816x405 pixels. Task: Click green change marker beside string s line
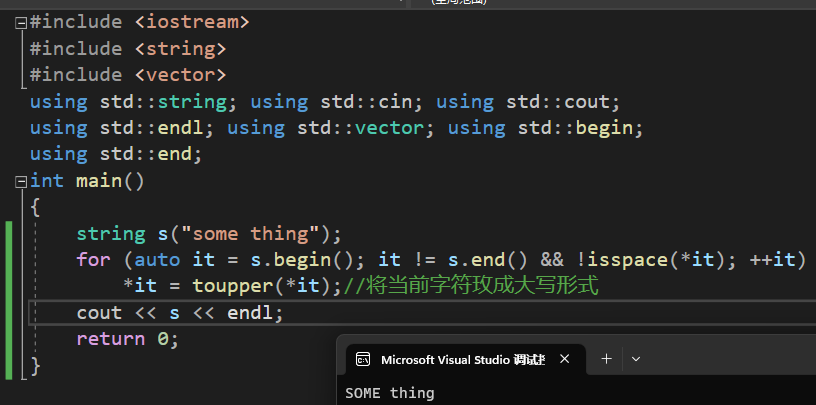tap(9, 234)
